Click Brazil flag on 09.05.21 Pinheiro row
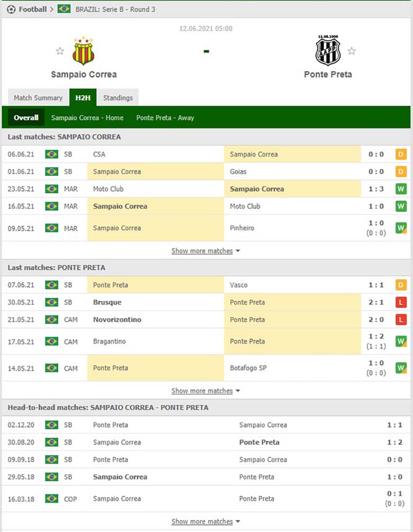413x532 pixels. coord(51,228)
